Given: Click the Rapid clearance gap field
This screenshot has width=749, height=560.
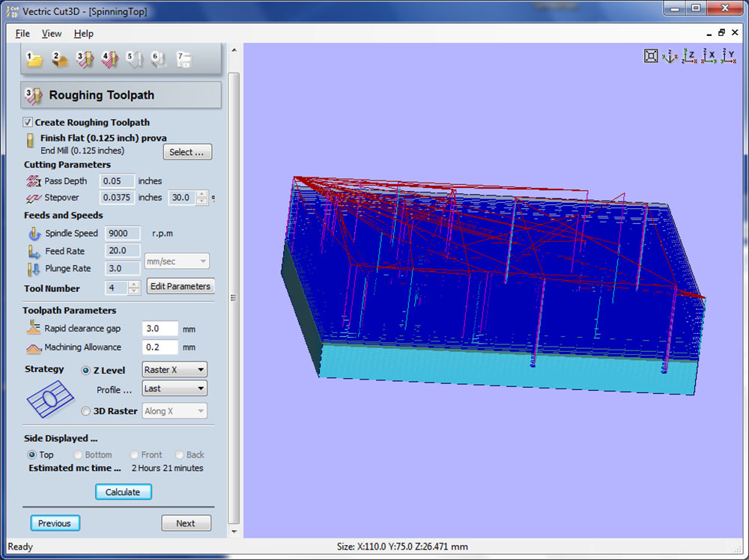Looking at the screenshot, I should click(160, 329).
